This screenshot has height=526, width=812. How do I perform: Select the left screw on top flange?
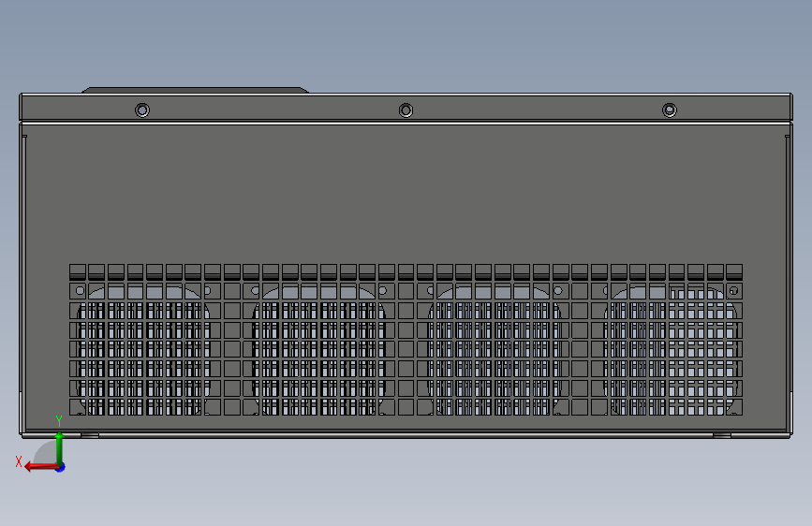coord(142,110)
